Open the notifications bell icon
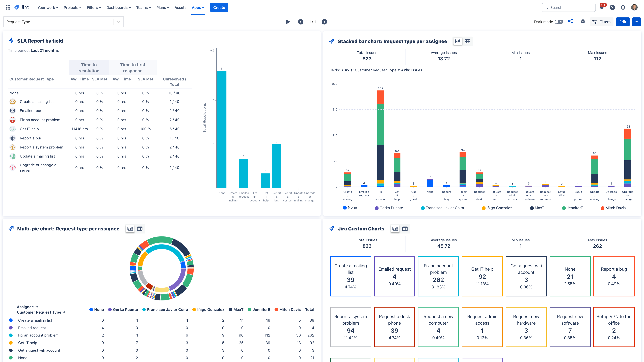This screenshot has height=362, width=644. pos(602,8)
